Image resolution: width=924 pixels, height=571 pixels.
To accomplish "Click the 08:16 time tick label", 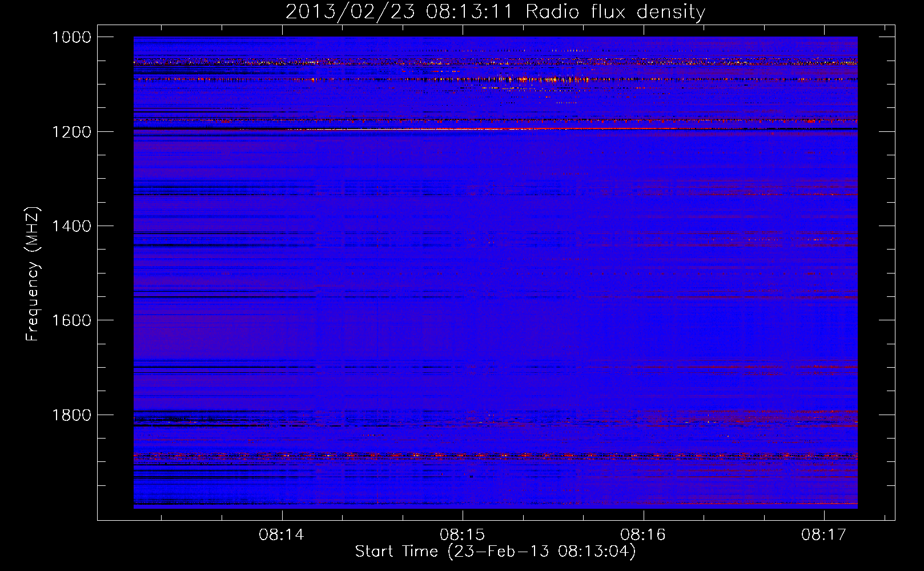I will click(x=643, y=535).
